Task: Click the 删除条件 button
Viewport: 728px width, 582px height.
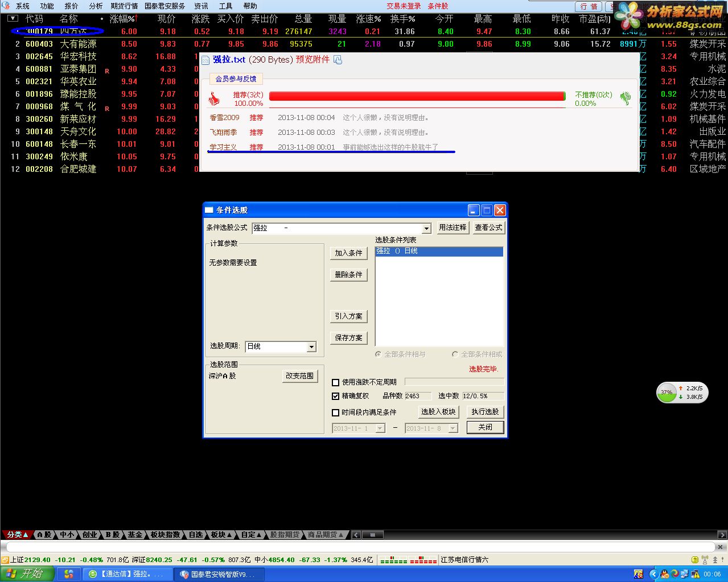Action: tap(349, 275)
